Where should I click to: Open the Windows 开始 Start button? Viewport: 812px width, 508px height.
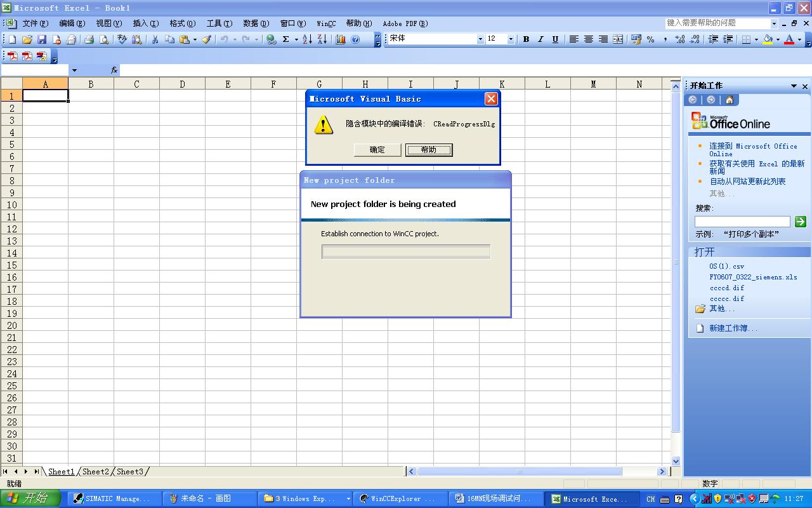coord(30,498)
